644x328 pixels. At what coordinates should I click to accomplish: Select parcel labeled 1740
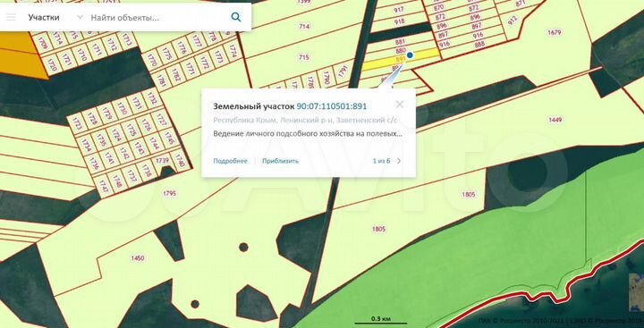coord(180,159)
